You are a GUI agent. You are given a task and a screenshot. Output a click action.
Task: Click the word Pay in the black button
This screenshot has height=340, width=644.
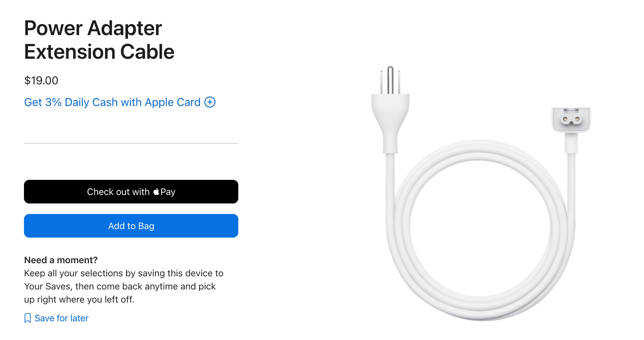[x=168, y=192]
